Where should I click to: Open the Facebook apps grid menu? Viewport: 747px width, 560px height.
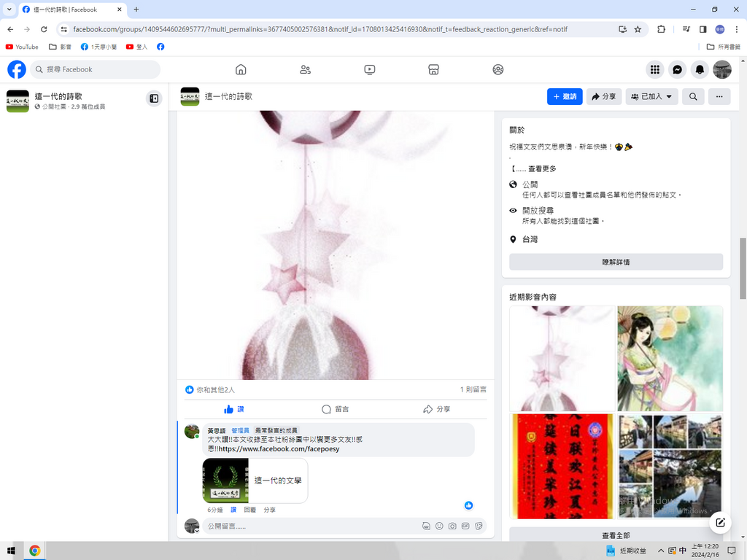(655, 69)
